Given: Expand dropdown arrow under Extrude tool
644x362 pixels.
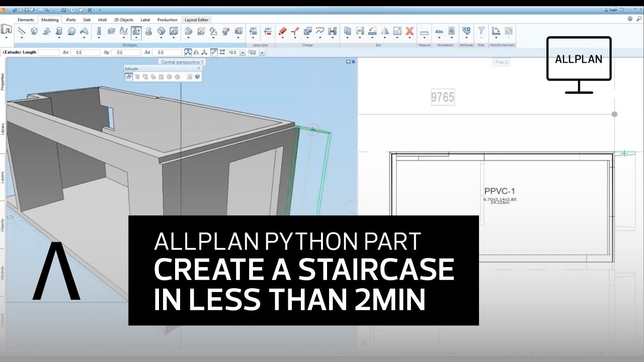Looking at the screenshot, I should (x=136, y=38).
